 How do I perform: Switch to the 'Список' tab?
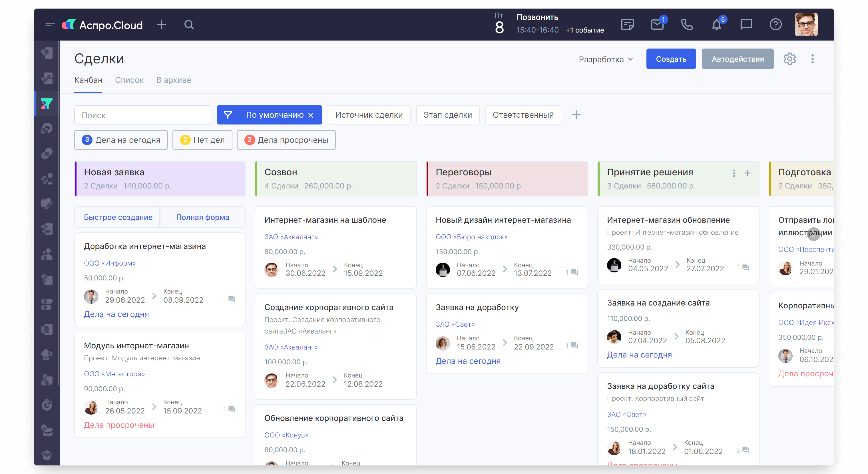pos(129,80)
